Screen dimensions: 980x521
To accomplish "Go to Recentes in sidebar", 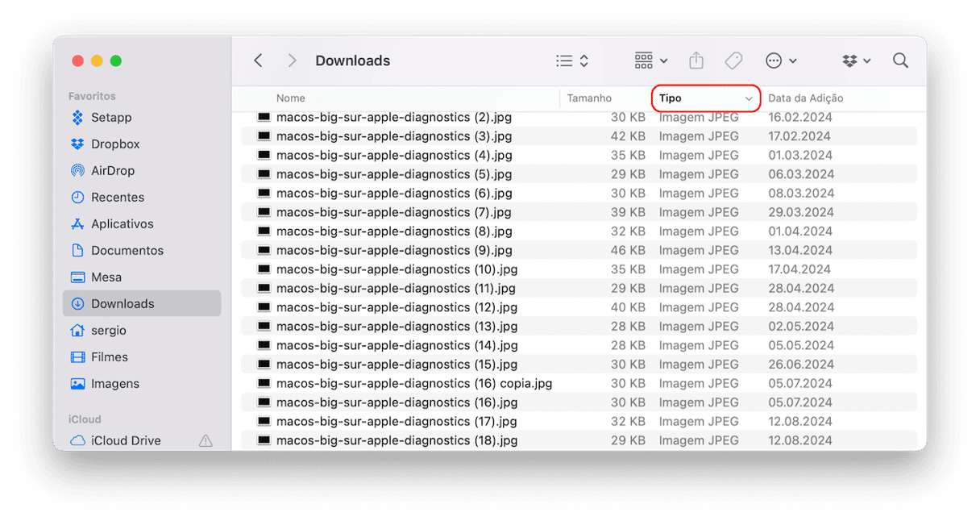I will 118,198.
